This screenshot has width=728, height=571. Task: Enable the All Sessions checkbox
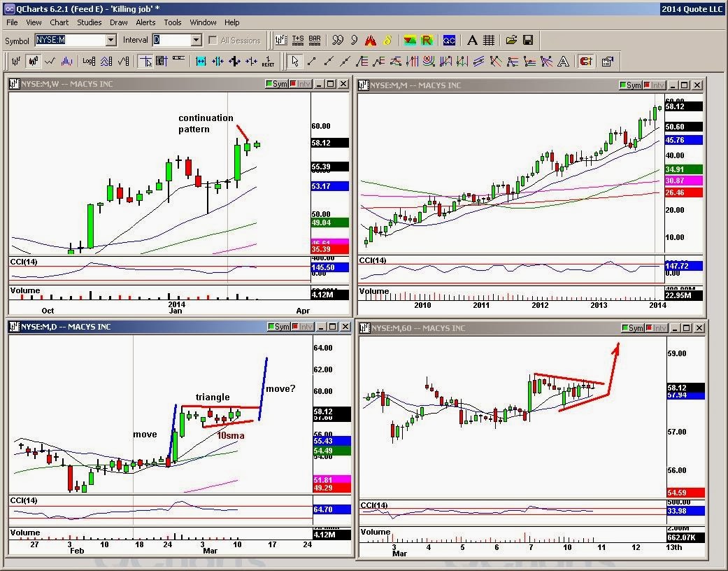click(213, 41)
